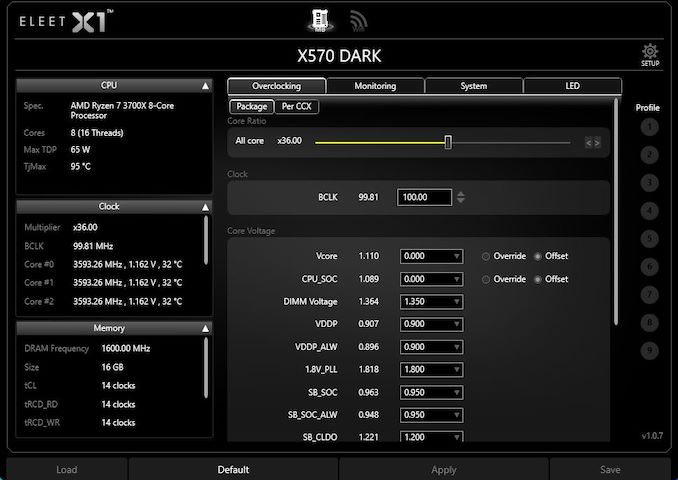Click the Memory panel scrollbar
The height and width of the screenshot is (480, 678).
click(x=206, y=368)
